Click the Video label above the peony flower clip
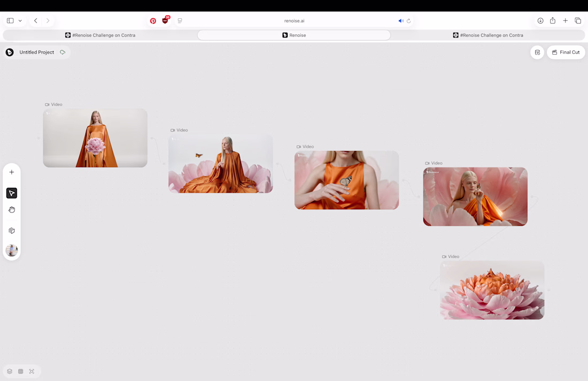588x381 pixels. click(451, 257)
